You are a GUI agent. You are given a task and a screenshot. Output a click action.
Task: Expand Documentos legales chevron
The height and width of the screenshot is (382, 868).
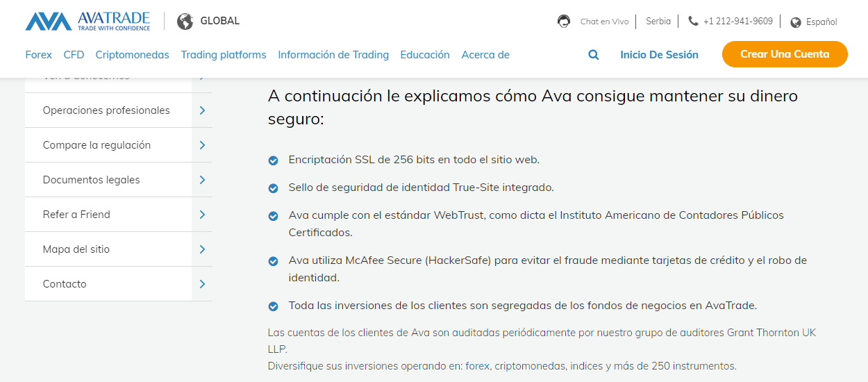(202, 180)
